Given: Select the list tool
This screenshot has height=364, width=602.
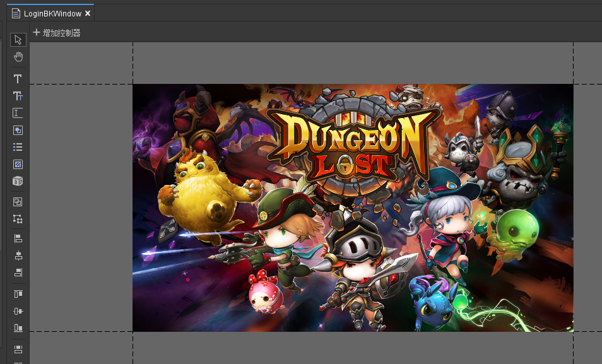Looking at the screenshot, I should pyautogui.click(x=18, y=147).
